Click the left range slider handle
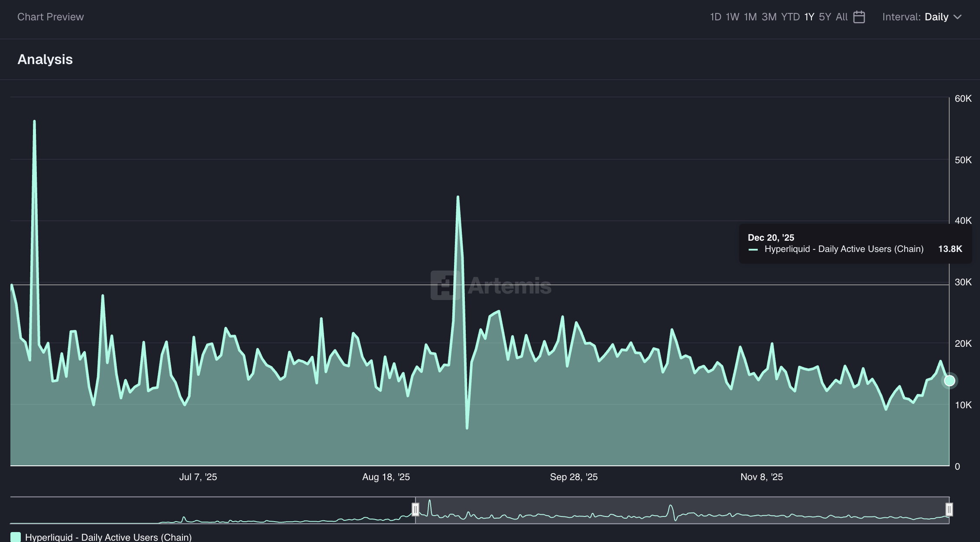980x542 pixels. click(415, 510)
